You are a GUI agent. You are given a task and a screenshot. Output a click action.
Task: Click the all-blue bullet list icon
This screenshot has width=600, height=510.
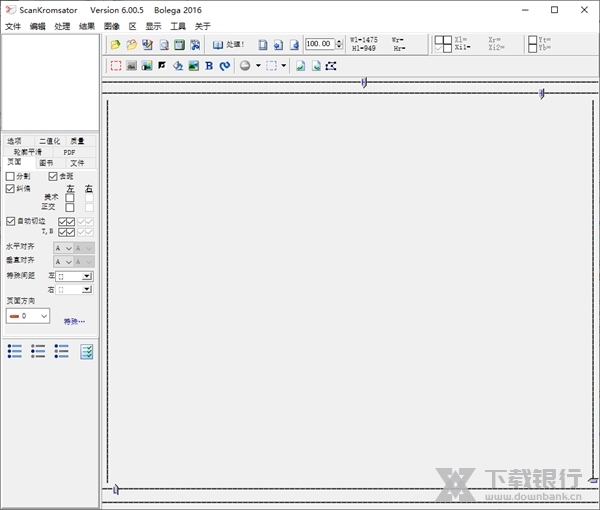click(x=15, y=351)
